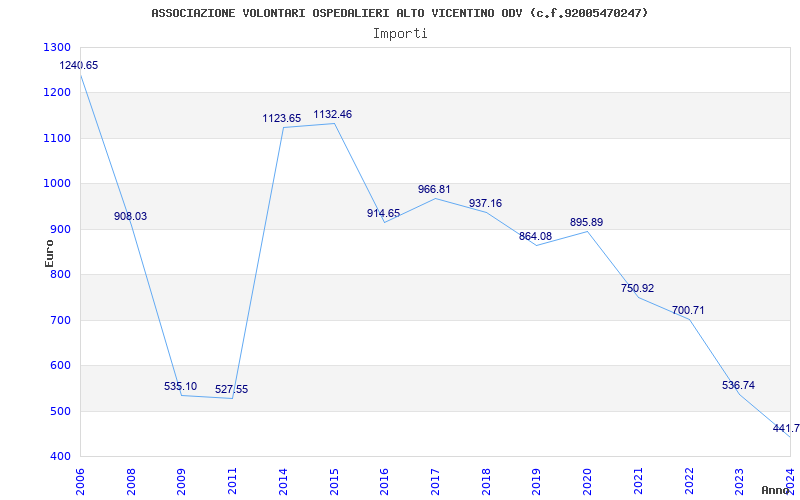Screen dimensions: 800x500
Task: Click the 2023 year axis label
Action: 739,482
